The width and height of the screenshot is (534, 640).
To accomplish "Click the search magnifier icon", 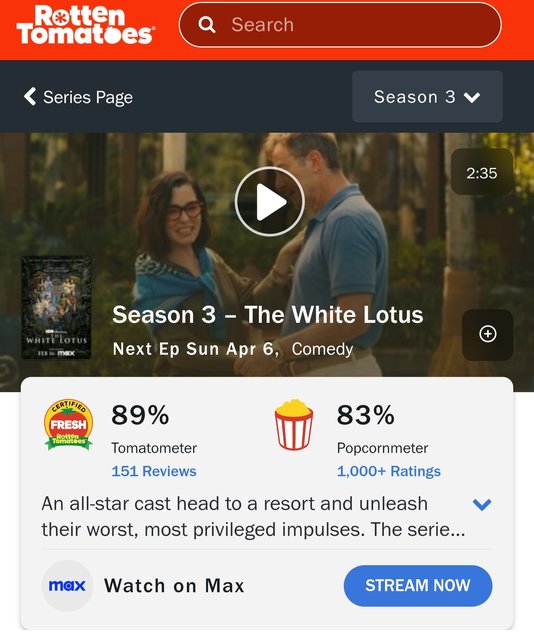I will click(x=207, y=25).
